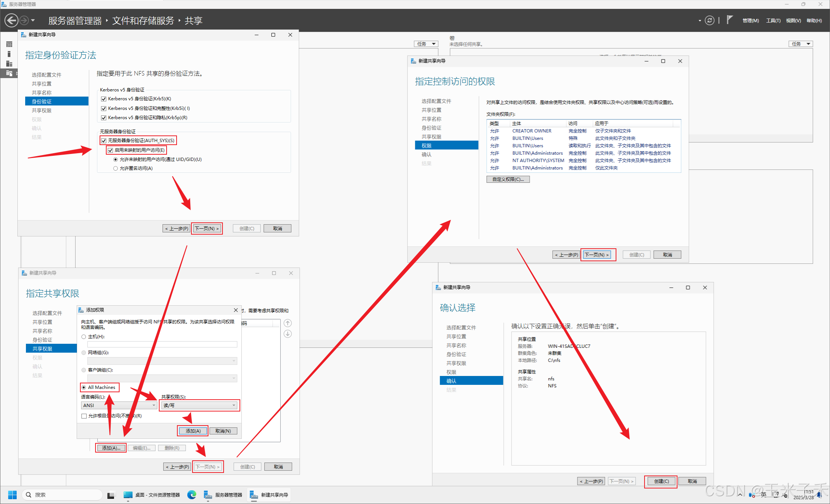Click the refresh icon in header
Image resolution: width=830 pixels, height=504 pixels.
click(709, 20)
